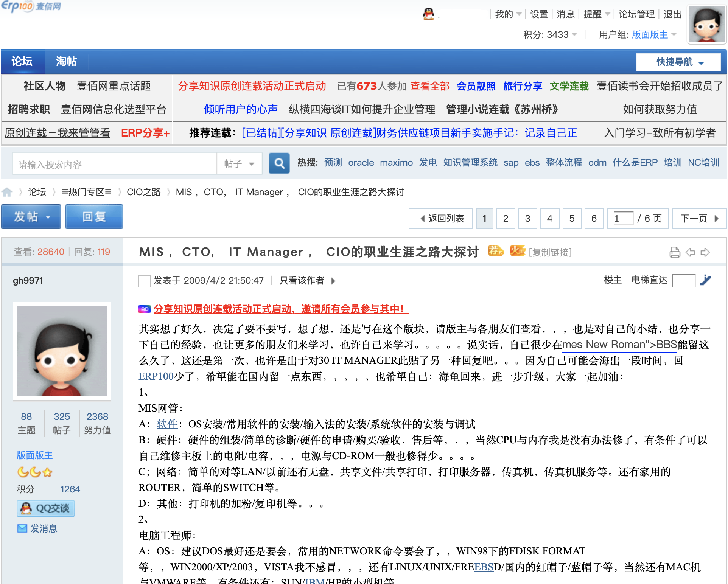This screenshot has width=728, height=584.
Task: Go to next thread arrow icon
Action: pos(705,252)
